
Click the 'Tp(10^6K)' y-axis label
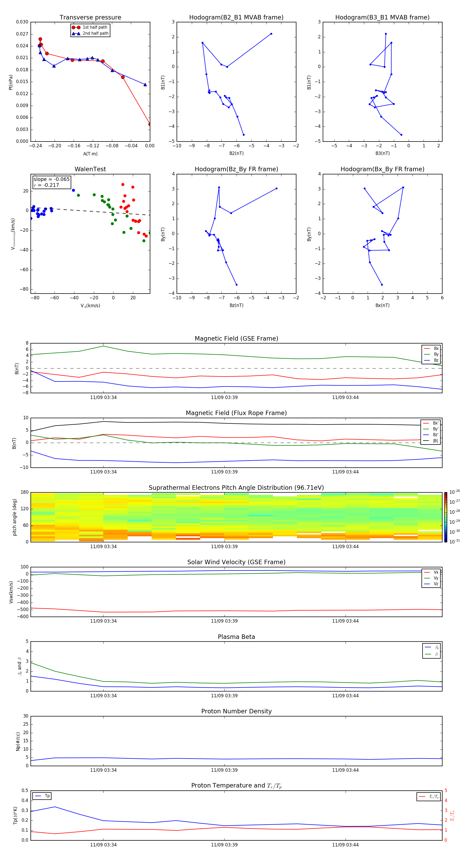pos(15,815)
